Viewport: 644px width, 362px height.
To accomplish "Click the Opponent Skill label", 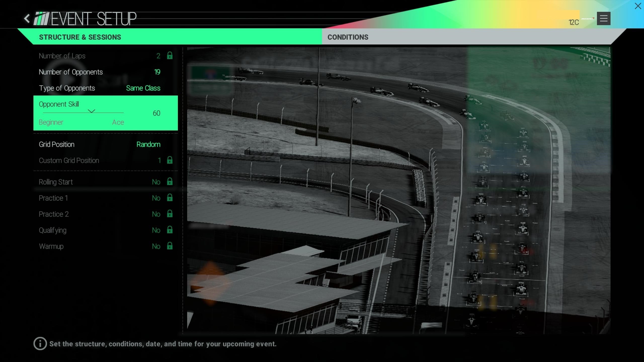I will tap(59, 104).
